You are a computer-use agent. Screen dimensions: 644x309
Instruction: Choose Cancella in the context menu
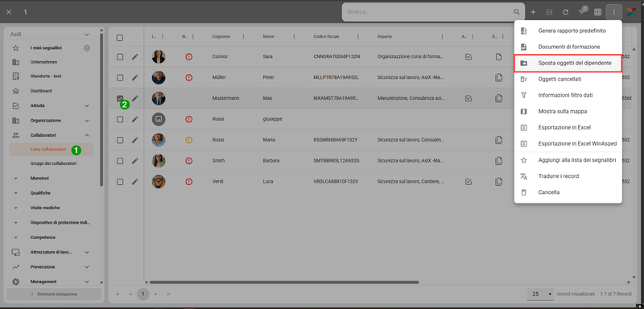coord(568,192)
